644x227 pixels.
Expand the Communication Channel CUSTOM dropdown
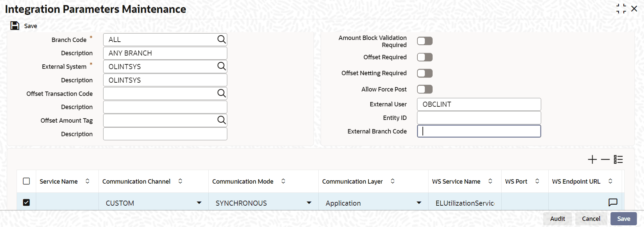tap(199, 203)
